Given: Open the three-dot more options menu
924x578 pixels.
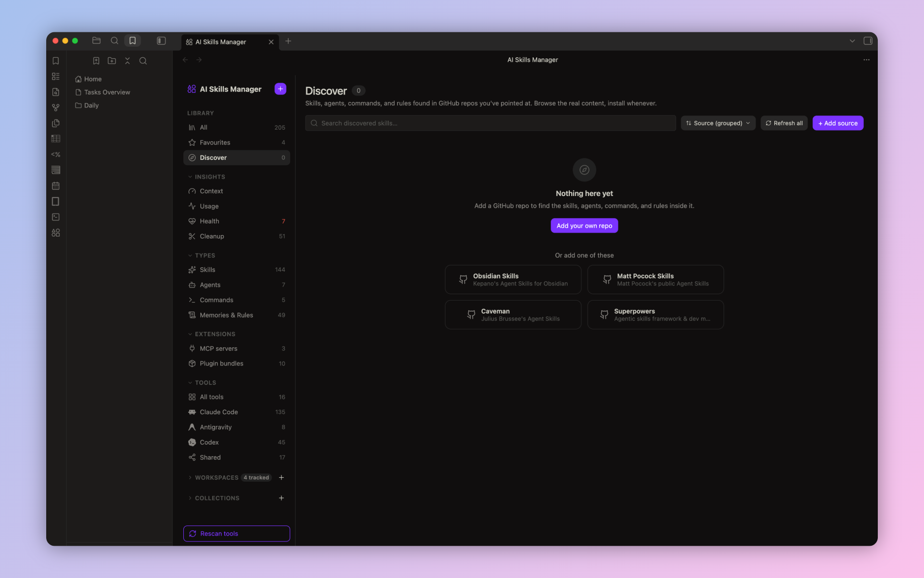Looking at the screenshot, I should point(866,60).
